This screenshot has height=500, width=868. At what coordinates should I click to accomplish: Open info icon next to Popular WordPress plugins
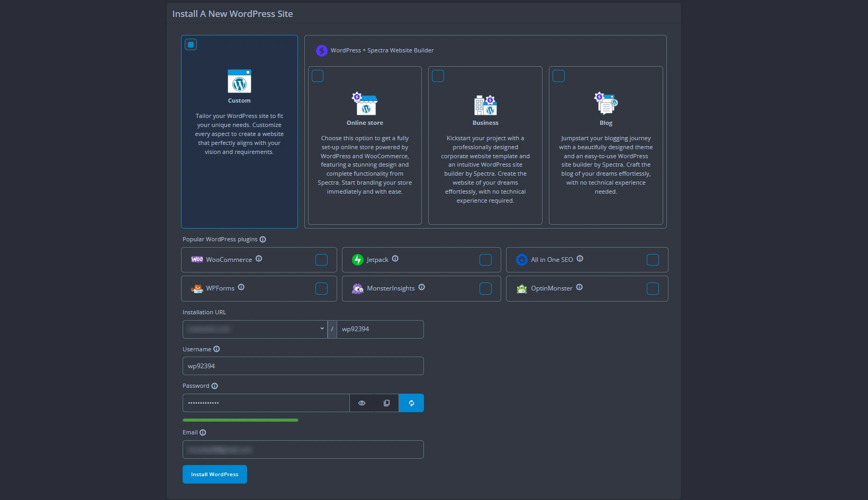(x=263, y=240)
